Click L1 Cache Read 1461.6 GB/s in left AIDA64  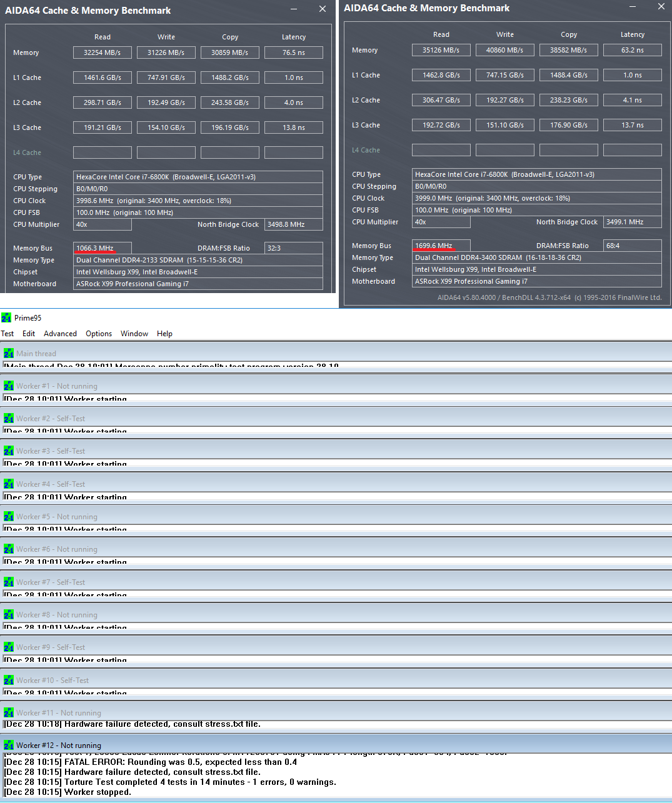(x=103, y=77)
